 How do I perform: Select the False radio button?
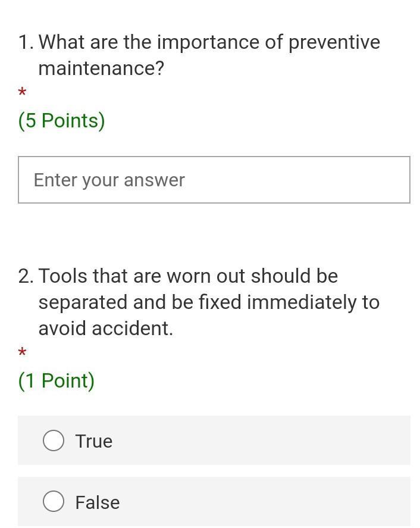coord(54,501)
